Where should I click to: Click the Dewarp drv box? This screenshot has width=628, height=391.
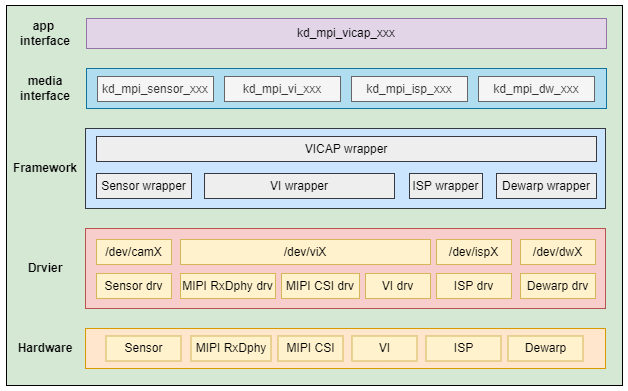point(558,286)
